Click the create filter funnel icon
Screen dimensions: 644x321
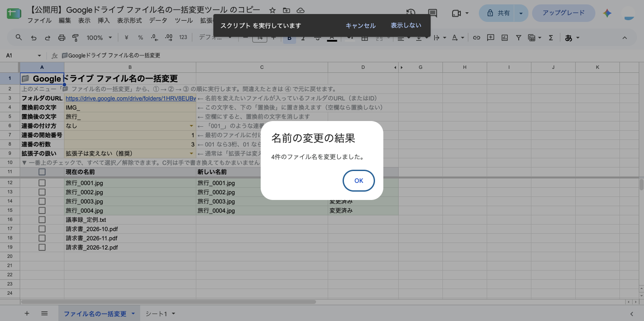point(519,38)
